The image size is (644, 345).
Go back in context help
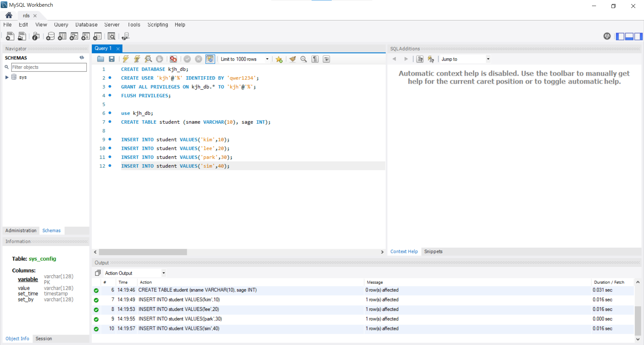pyautogui.click(x=394, y=59)
